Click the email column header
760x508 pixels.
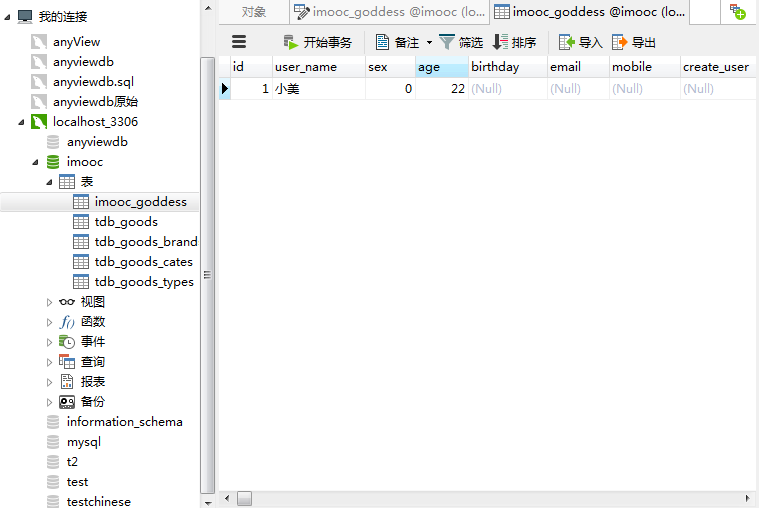(x=578, y=67)
